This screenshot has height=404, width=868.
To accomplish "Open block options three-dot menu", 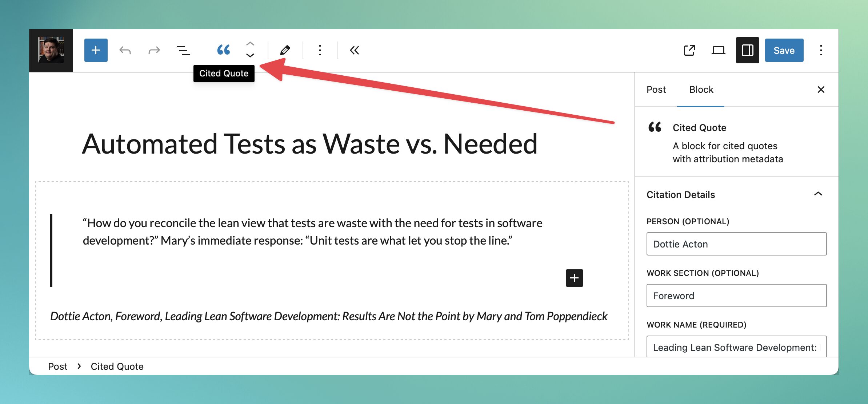I will (x=320, y=50).
